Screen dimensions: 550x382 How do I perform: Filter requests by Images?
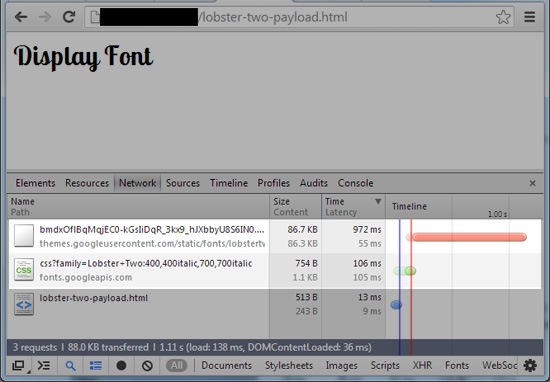(x=341, y=366)
